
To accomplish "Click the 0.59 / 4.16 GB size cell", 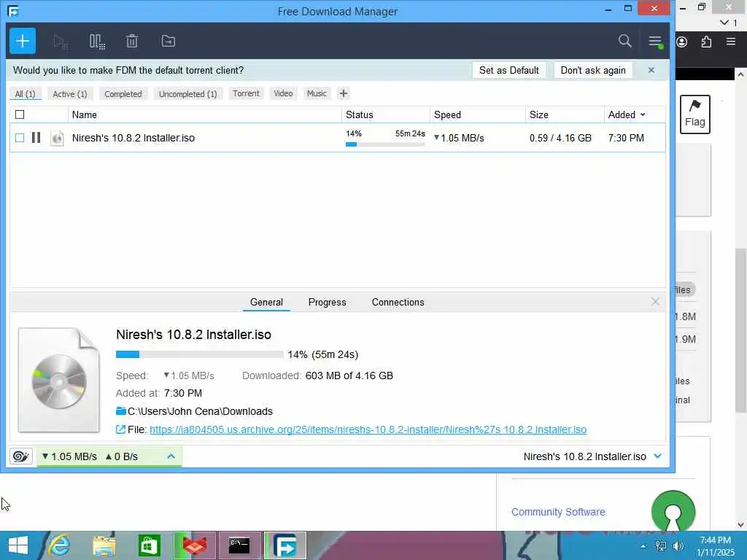I will pos(560,138).
